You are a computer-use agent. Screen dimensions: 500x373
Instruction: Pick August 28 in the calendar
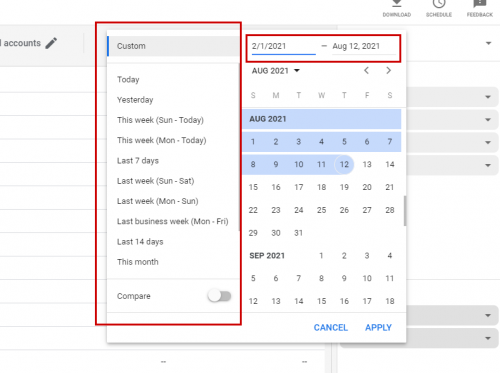(390, 210)
